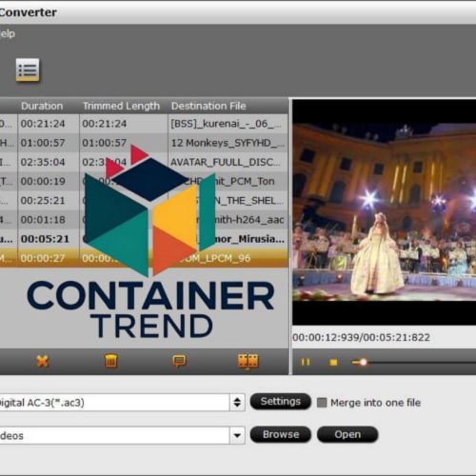This screenshot has width=476, height=476.
Task: Select row with duration 00:01:18
Action: pyautogui.click(x=144, y=220)
